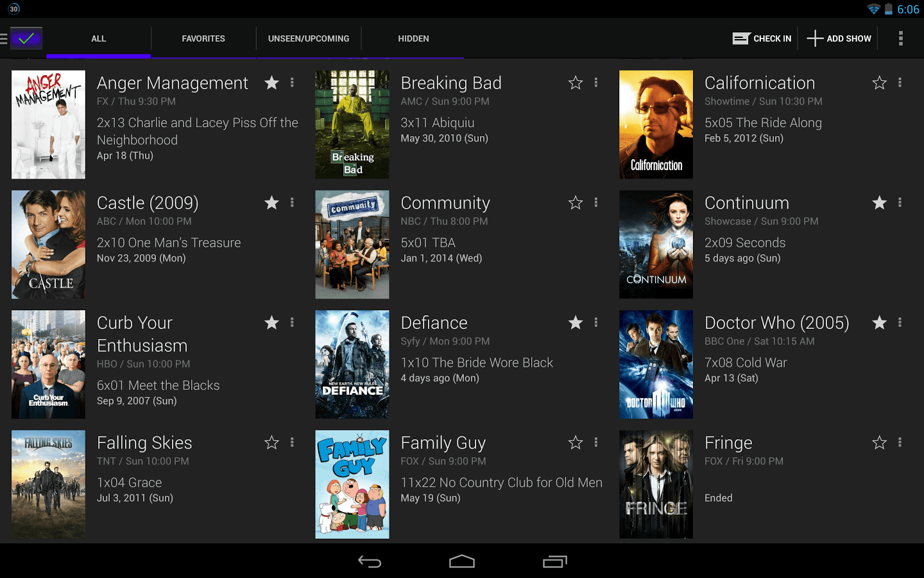Open the Fringe show title
924x578 pixels.
pyautogui.click(x=728, y=442)
